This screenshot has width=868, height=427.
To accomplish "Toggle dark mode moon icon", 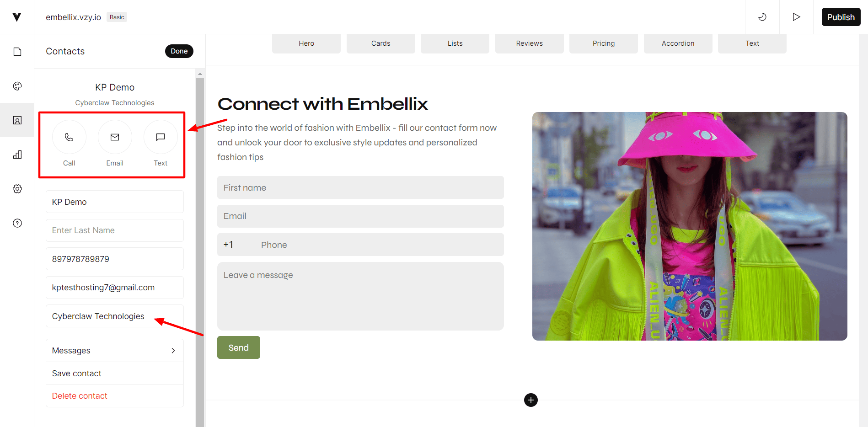I will coord(762,17).
